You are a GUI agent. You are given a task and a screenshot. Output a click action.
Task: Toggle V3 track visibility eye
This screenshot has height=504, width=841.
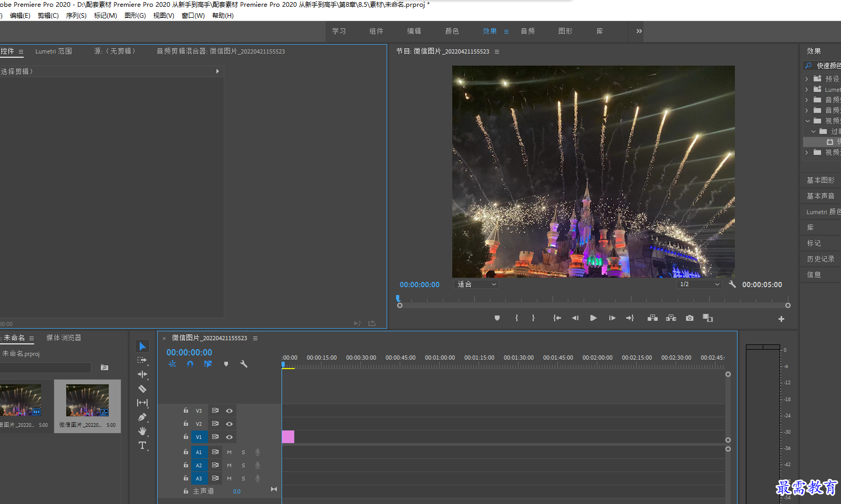coord(229,411)
